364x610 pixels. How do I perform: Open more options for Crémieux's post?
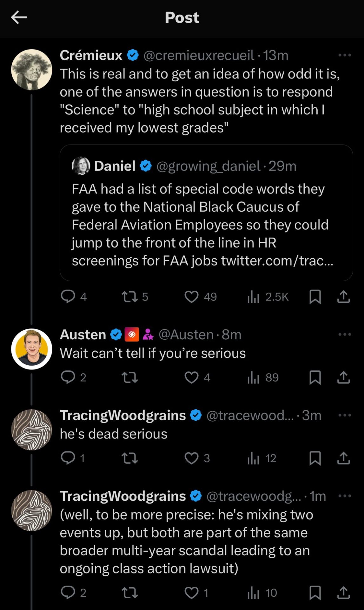pos(345,55)
